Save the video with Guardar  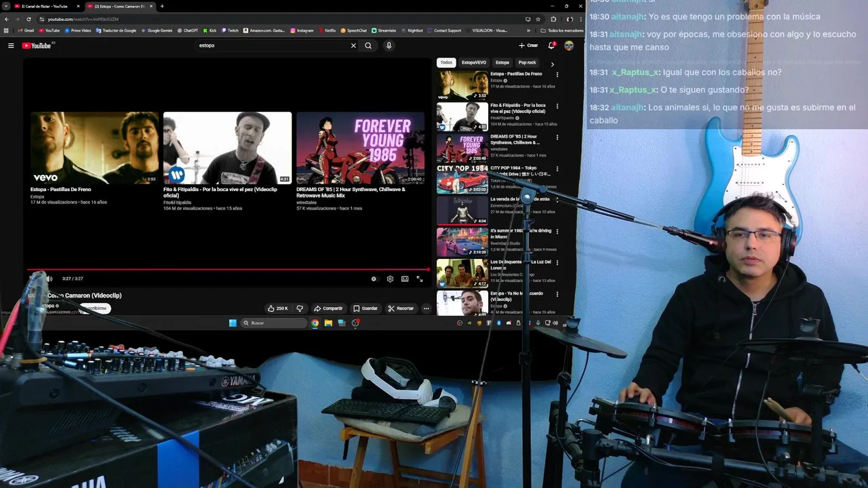point(366,308)
